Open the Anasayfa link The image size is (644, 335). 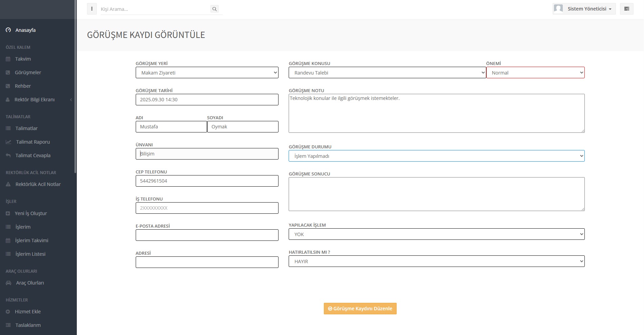tap(25, 30)
